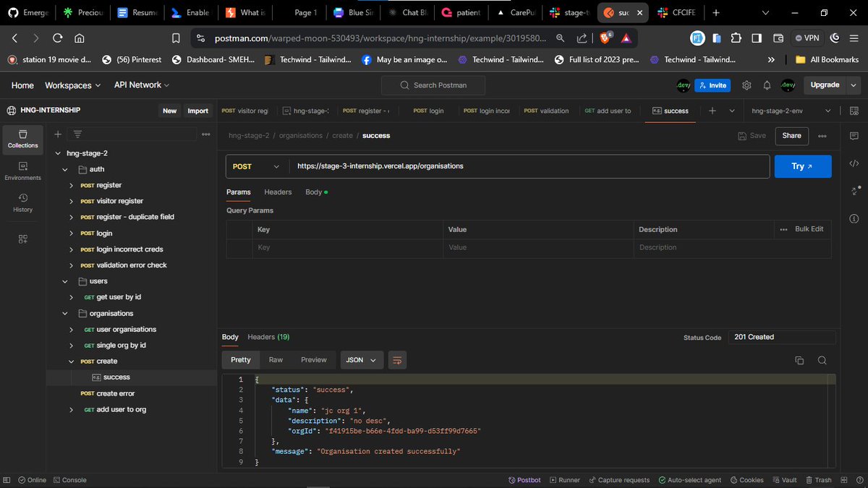Click the Invite button

[712, 85]
